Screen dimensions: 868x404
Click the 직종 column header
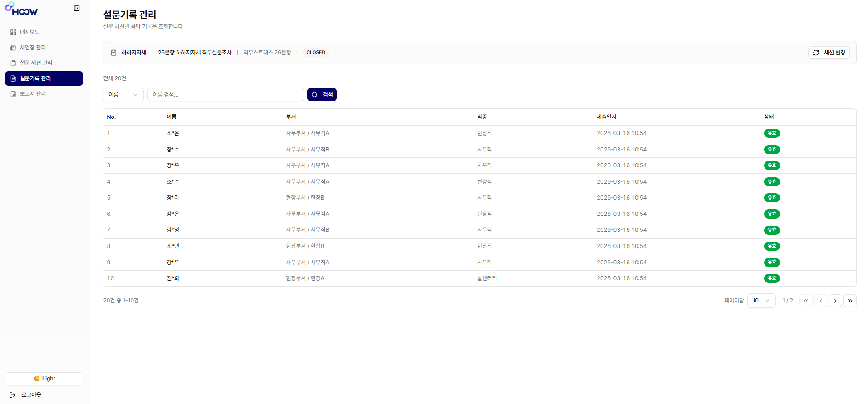point(482,117)
